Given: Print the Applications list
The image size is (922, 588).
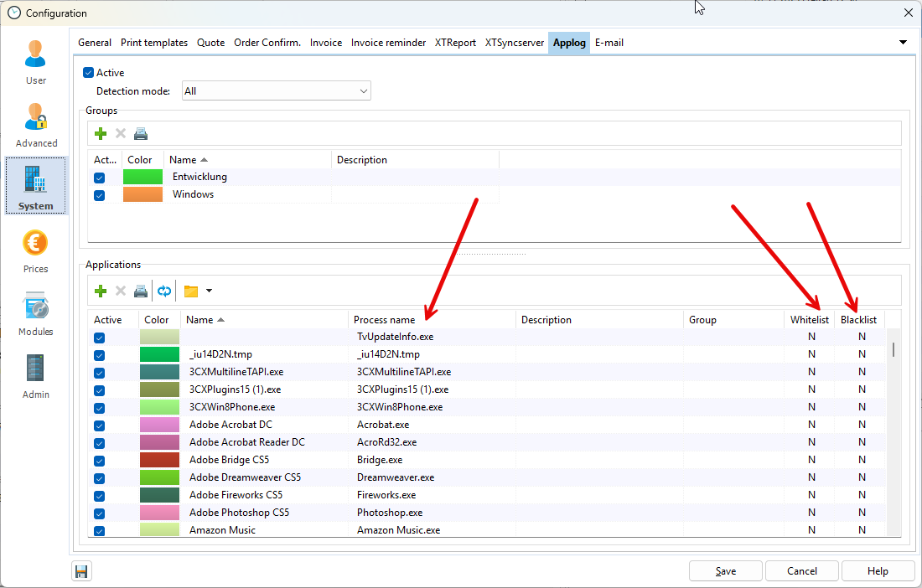Looking at the screenshot, I should coord(141,291).
